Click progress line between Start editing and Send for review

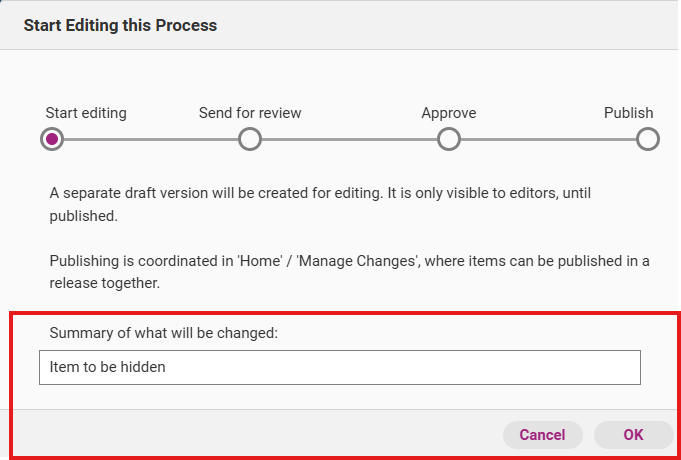[150, 140]
